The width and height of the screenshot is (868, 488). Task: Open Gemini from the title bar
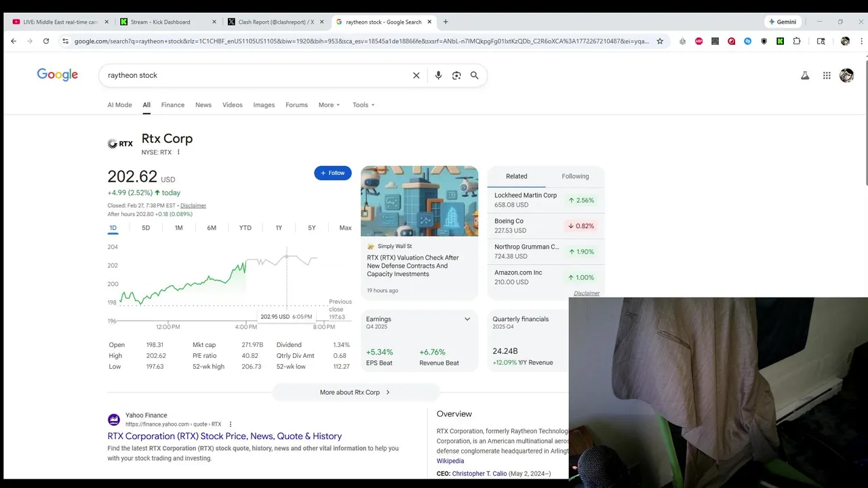pos(783,22)
